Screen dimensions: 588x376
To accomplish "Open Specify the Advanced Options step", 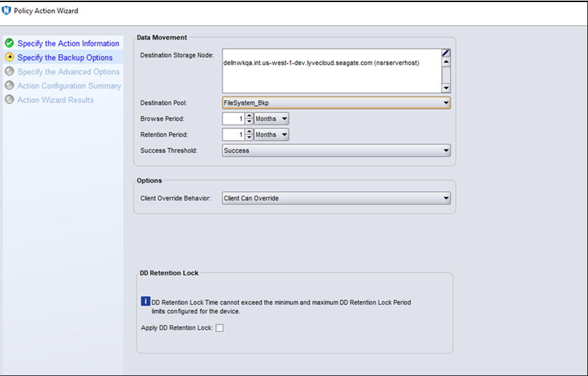I will pyautogui.click(x=68, y=72).
